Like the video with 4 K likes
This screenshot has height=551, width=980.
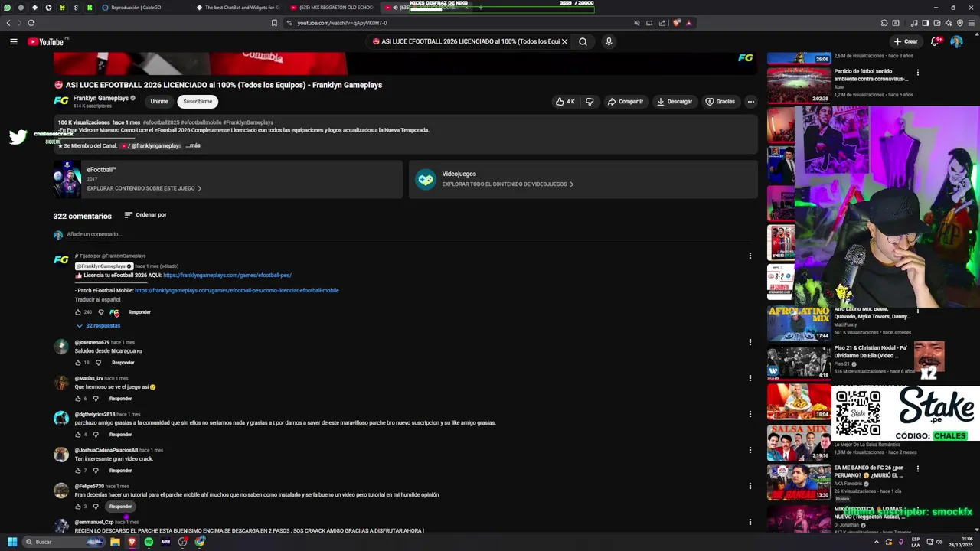pyautogui.click(x=565, y=101)
